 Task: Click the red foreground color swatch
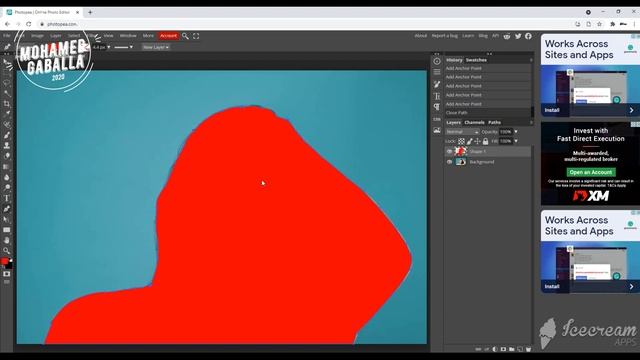pos(4,261)
